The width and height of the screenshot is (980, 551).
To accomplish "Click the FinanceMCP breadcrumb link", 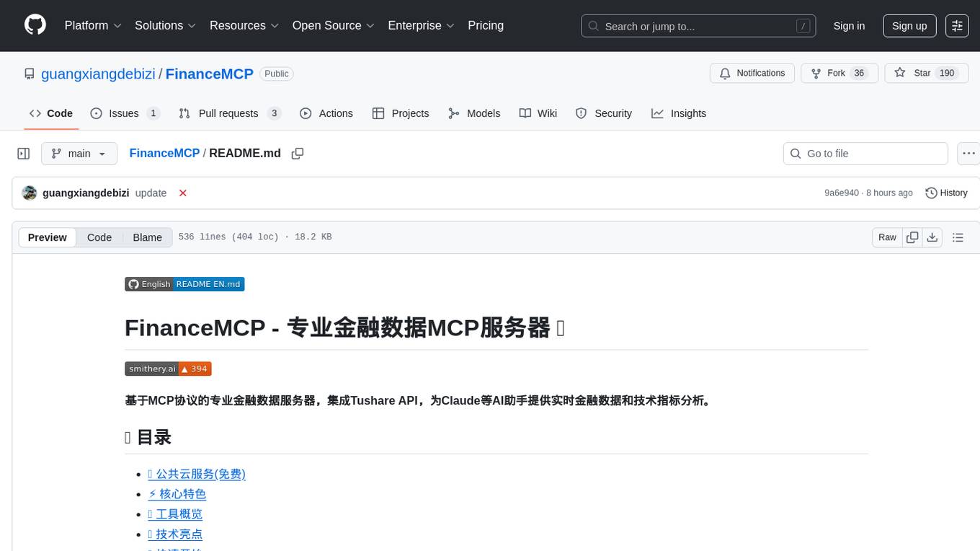I will (164, 153).
